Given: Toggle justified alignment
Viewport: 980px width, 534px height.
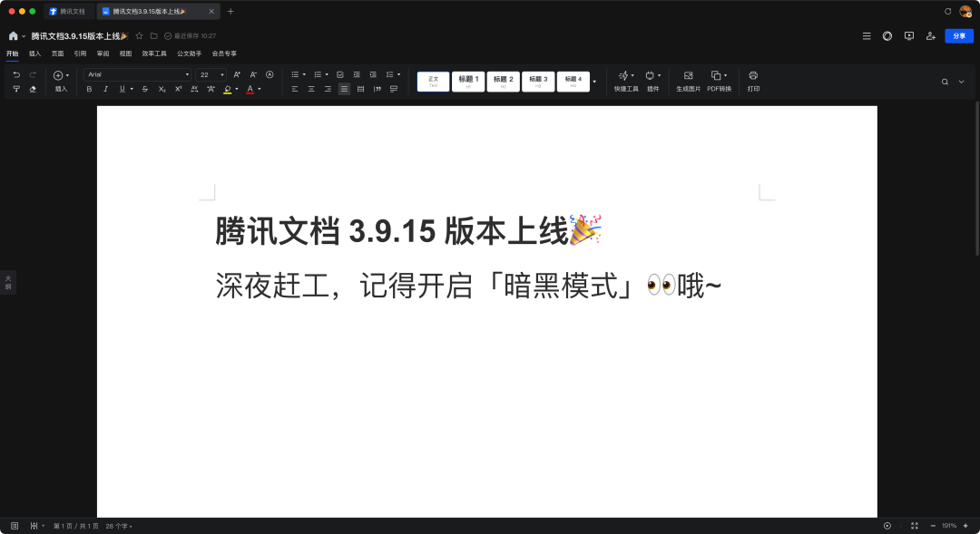Looking at the screenshot, I should 344,90.
